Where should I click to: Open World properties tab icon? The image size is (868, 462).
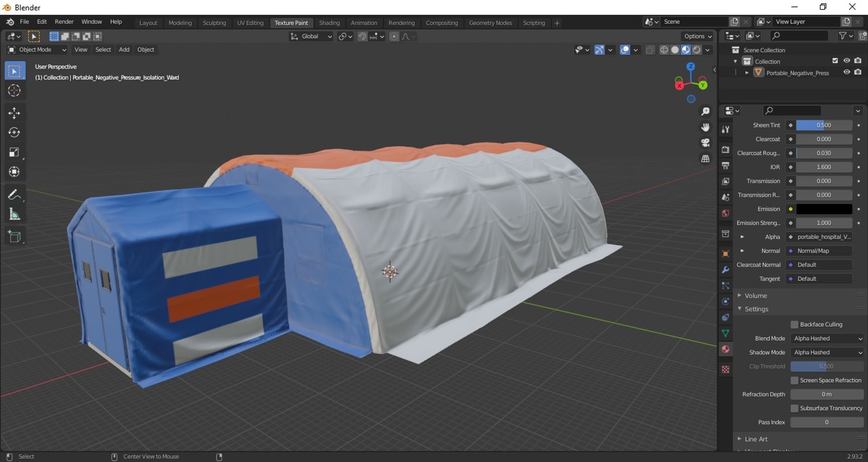[726, 213]
